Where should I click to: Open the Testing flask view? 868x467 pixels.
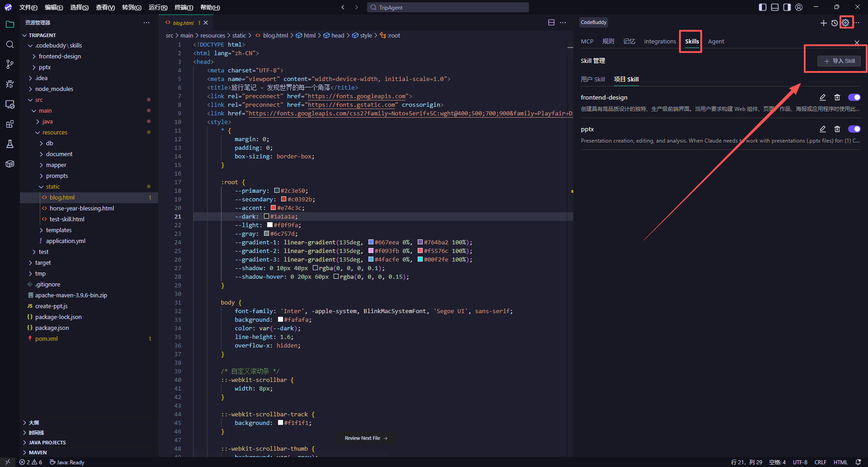coord(10,144)
